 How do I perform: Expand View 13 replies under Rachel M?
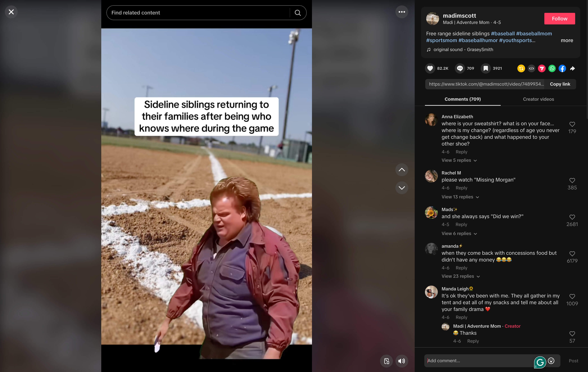(x=460, y=197)
